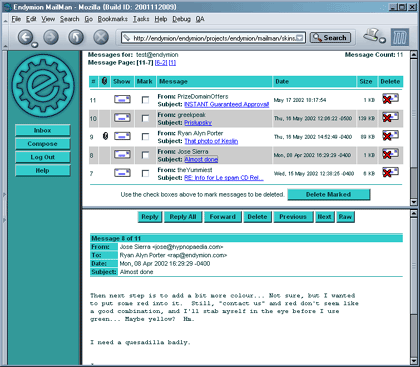Open the URL history dropdown arrow
Image resolution: width=420 pixels, height=367 pixels.
click(x=300, y=38)
